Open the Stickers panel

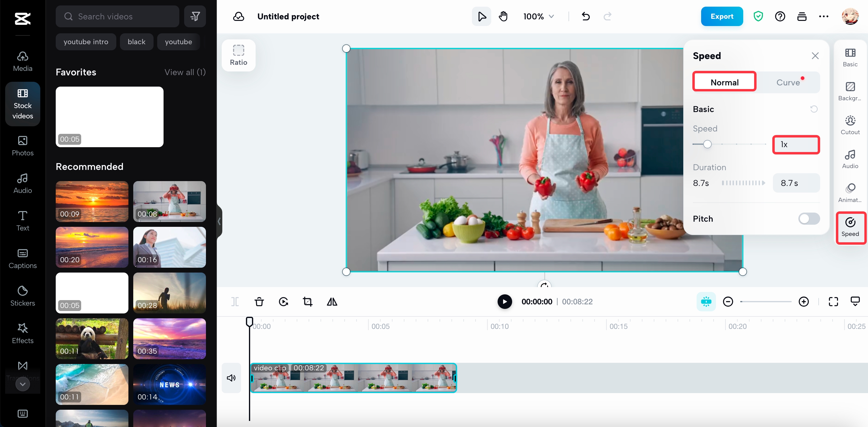23,296
